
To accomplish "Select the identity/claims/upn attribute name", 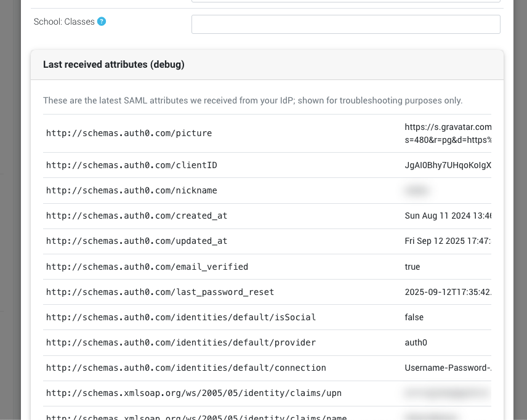I will (x=193, y=393).
